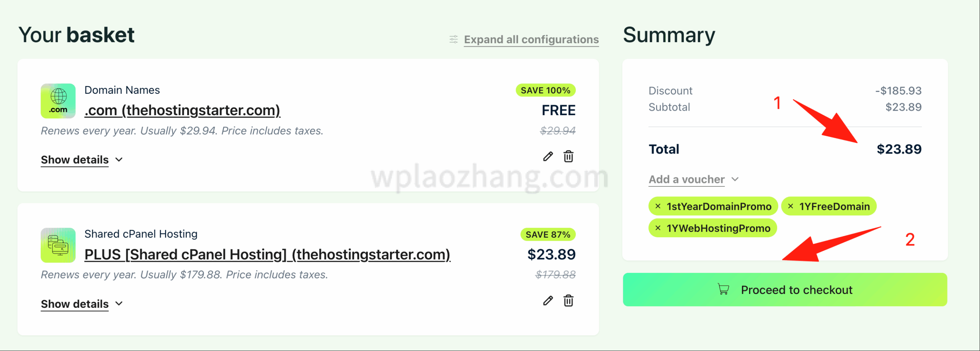Remove the Shared cPanel Hosting item with trash icon
The image size is (980, 351).
pos(568,300)
